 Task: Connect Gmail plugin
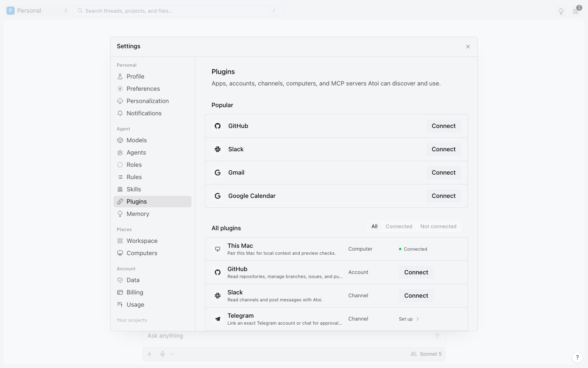tap(443, 173)
